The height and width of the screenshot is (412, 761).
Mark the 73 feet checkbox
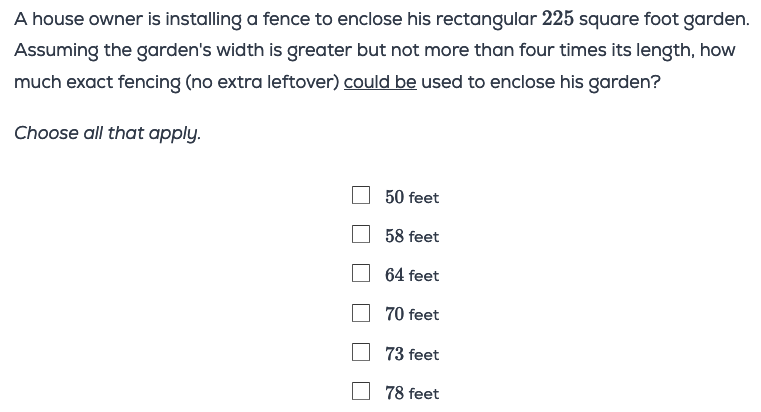[x=361, y=352]
